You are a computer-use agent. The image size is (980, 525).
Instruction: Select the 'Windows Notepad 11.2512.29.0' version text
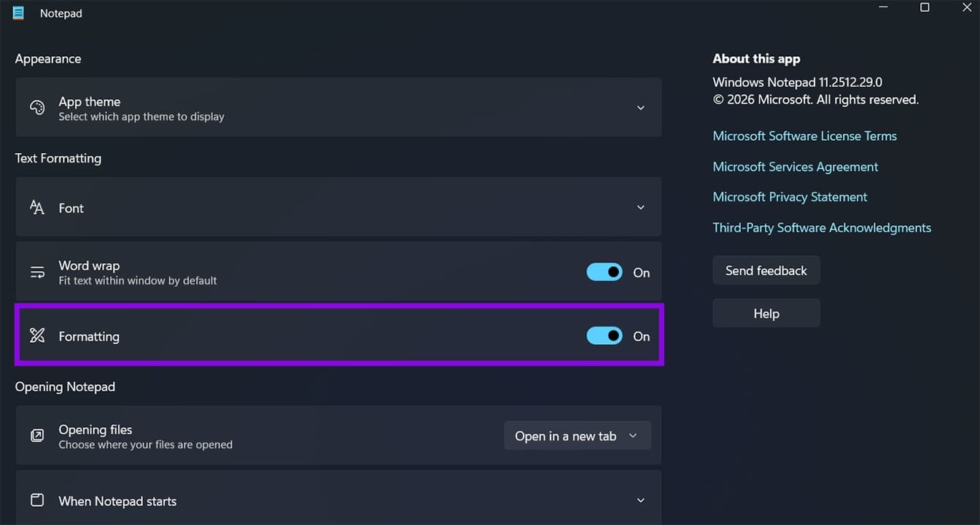click(798, 82)
